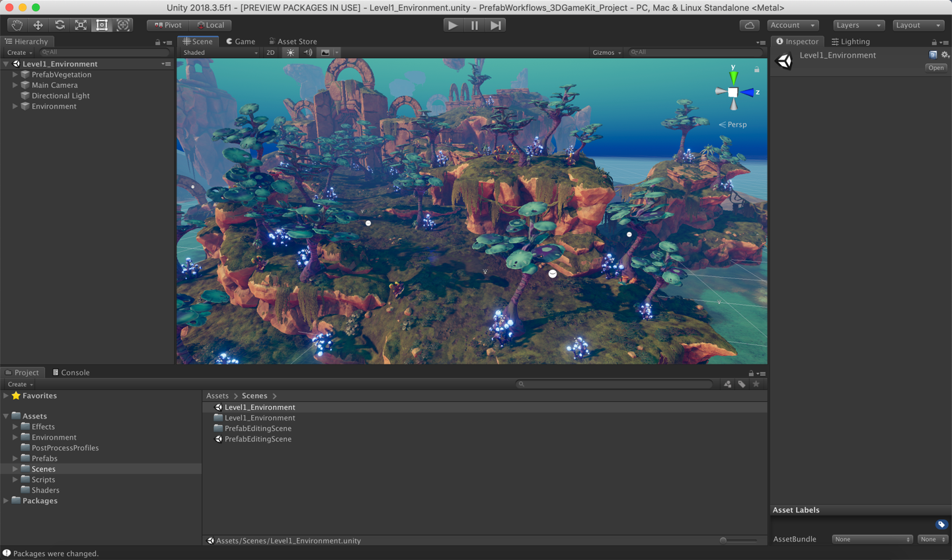Open the AssetBundle name dropdown

click(872, 540)
